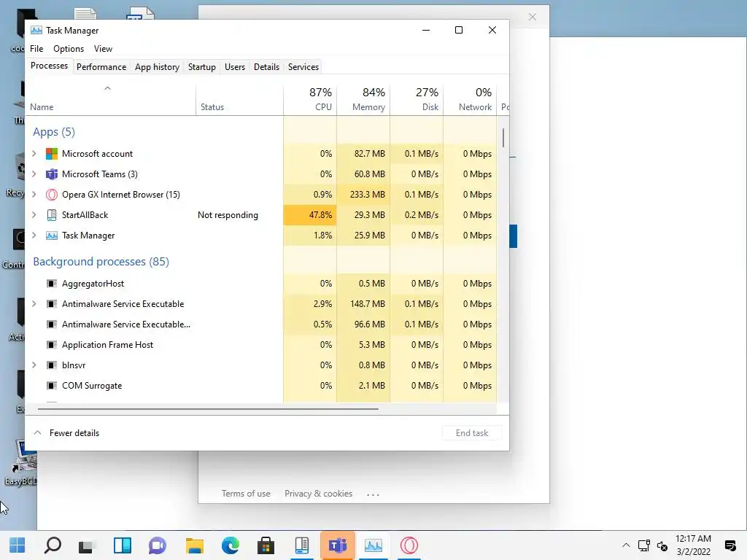Viewport: 747px width, 560px height.
Task: Open taskbar Search magnifier
Action: coord(53,545)
